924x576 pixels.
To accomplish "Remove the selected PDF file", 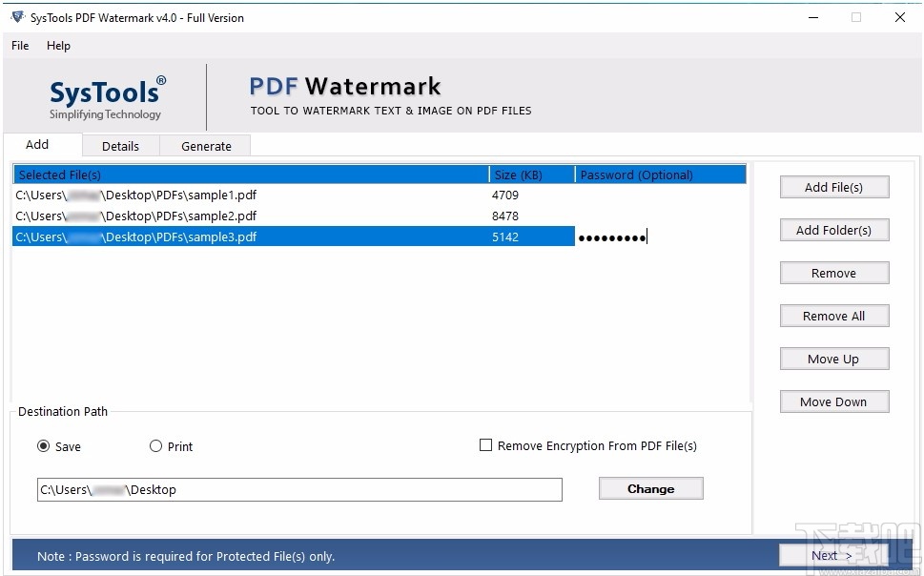I will click(x=833, y=273).
